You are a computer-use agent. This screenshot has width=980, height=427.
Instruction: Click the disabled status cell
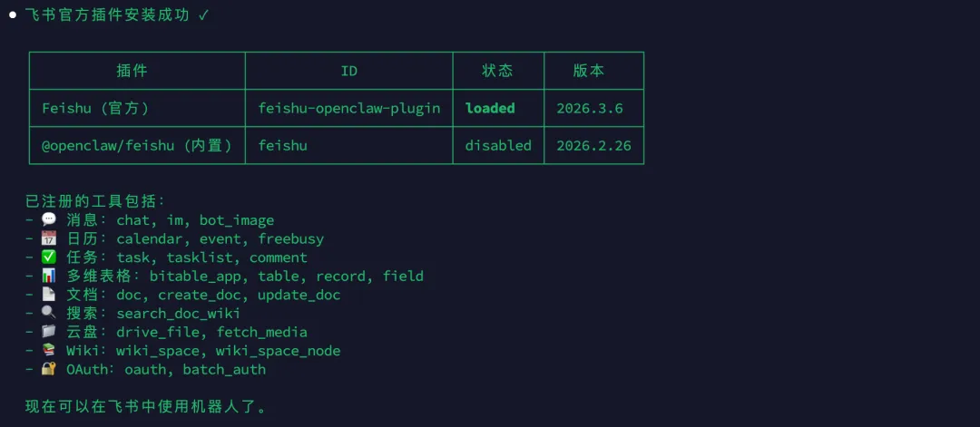[498, 145]
